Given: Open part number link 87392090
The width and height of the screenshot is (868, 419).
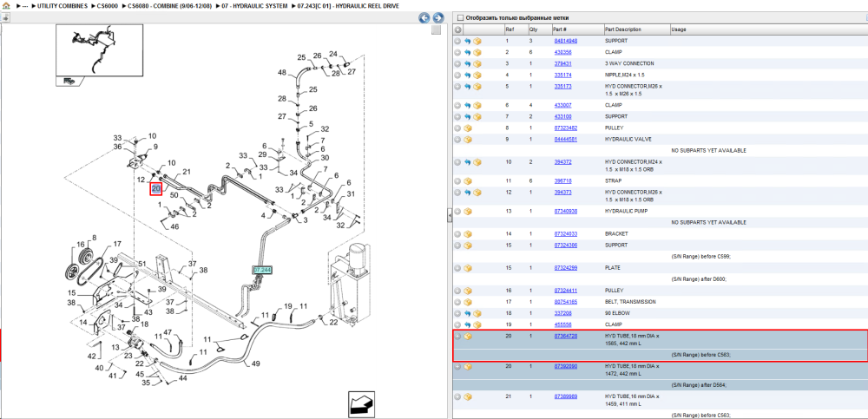Looking at the screenshot, I should click(x=566, y=366).
